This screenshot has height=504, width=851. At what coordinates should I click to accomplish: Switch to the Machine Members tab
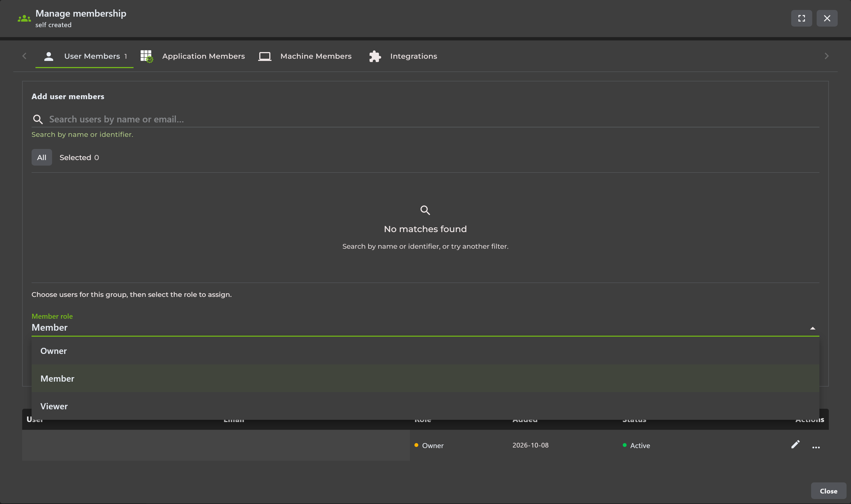coord(305,56)
